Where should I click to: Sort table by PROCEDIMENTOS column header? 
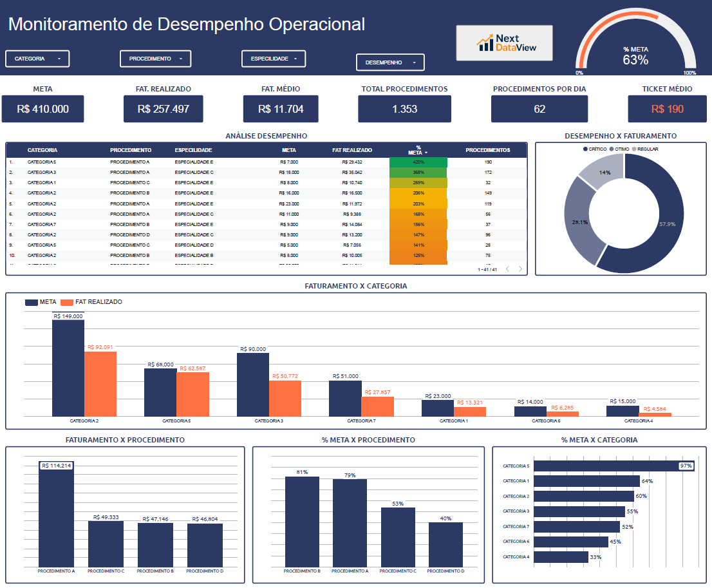click(x=487, y=150)
